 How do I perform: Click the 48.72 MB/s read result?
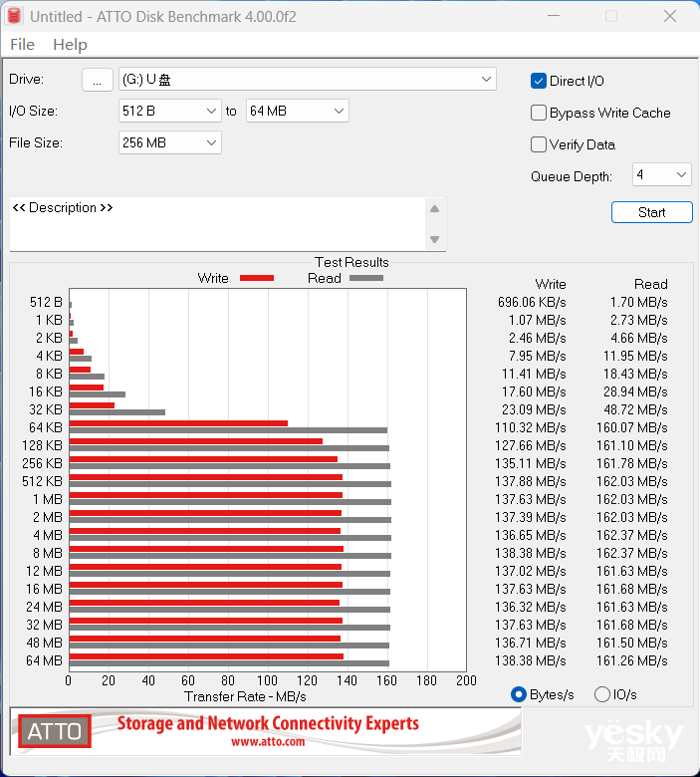point(635,409)
